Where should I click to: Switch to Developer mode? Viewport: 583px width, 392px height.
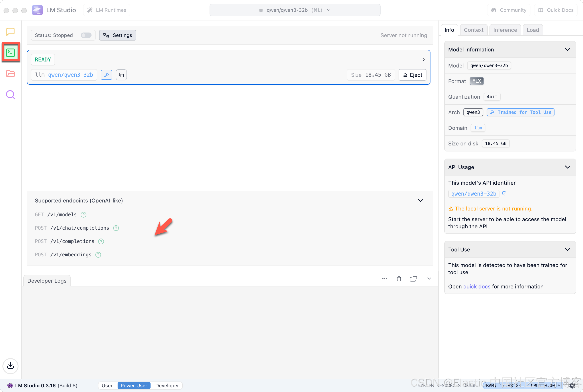click(x=167, y=385)
